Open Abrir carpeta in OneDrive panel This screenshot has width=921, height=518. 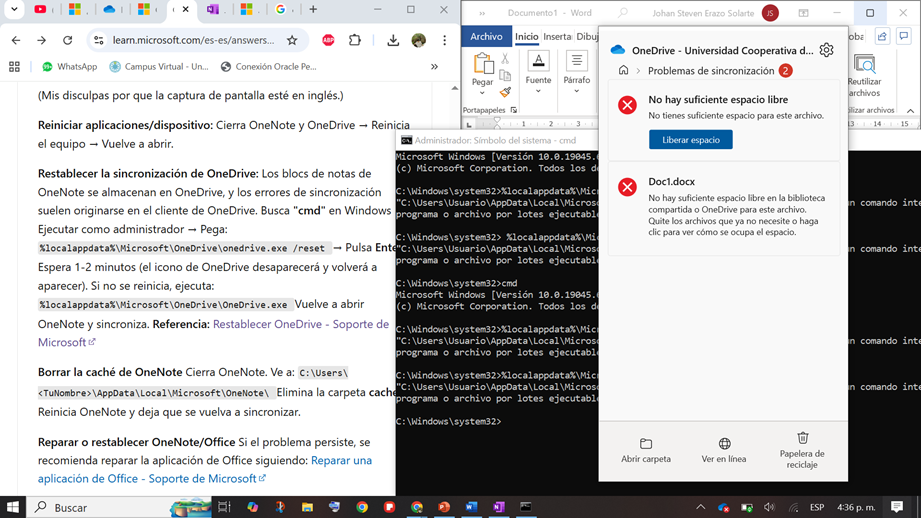646,450
